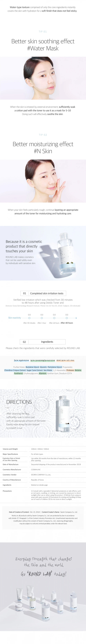Click the Skin soothing/protection legend tag

click(x=43, y=360)
